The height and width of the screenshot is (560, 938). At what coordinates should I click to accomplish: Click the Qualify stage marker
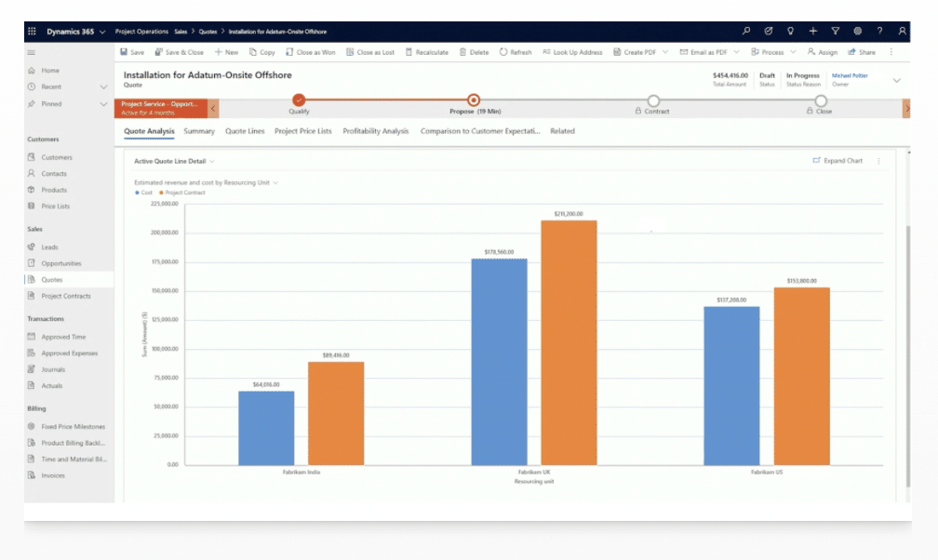click(299, 100)
